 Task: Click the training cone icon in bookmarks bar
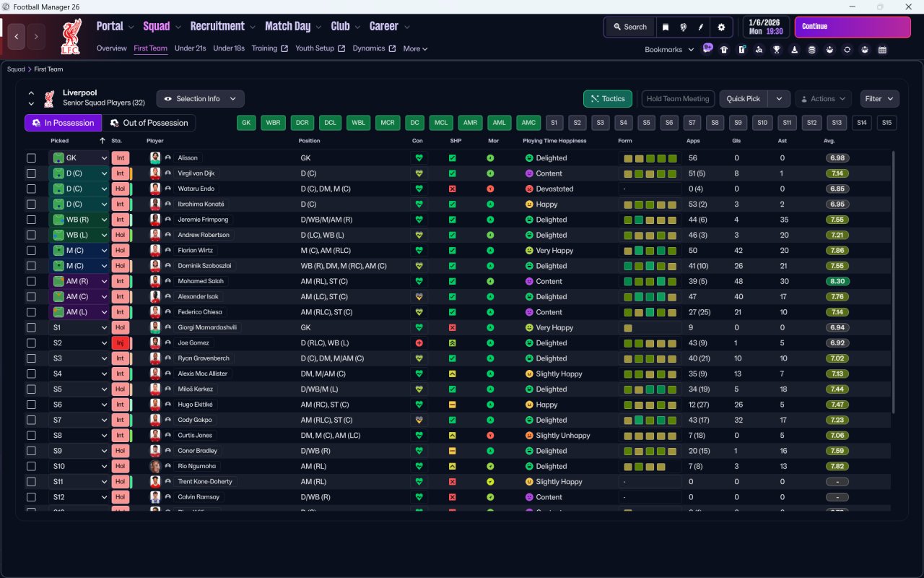795,50
